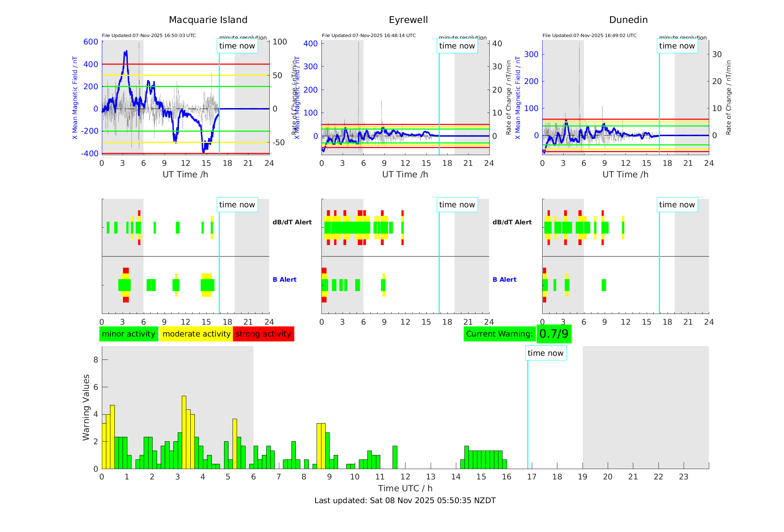The image size is (784, 532).
Task: Click the 'dB/dT Alert' label beside Macquarie panel
Action: tap(292, 222)
